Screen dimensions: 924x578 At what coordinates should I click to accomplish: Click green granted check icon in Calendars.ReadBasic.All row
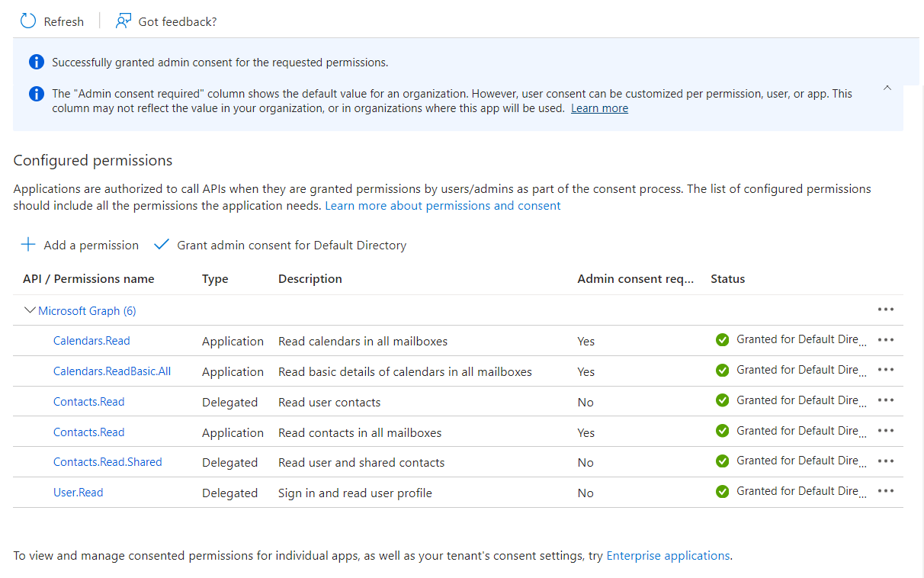[x=723, y=371]
